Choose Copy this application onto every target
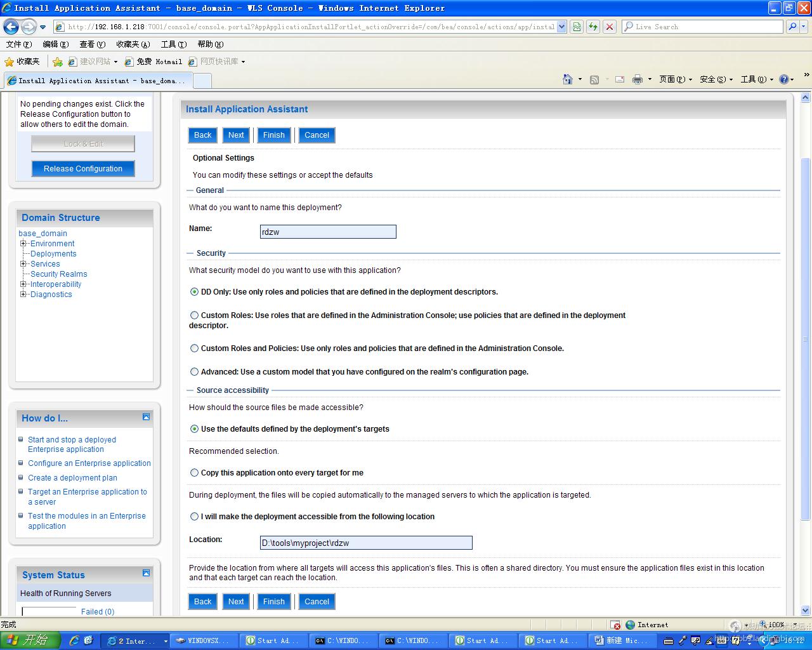This screenshot has width=812, height=650. click(194, 473)
